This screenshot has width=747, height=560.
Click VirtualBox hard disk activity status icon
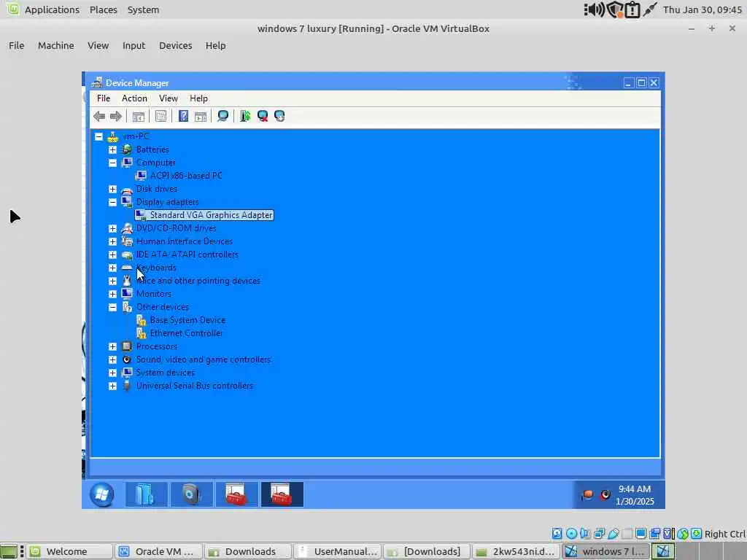[x=557, y=534]
